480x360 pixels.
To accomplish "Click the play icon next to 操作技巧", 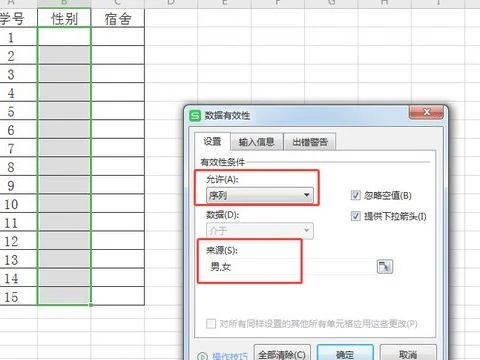I will point(202,356).
